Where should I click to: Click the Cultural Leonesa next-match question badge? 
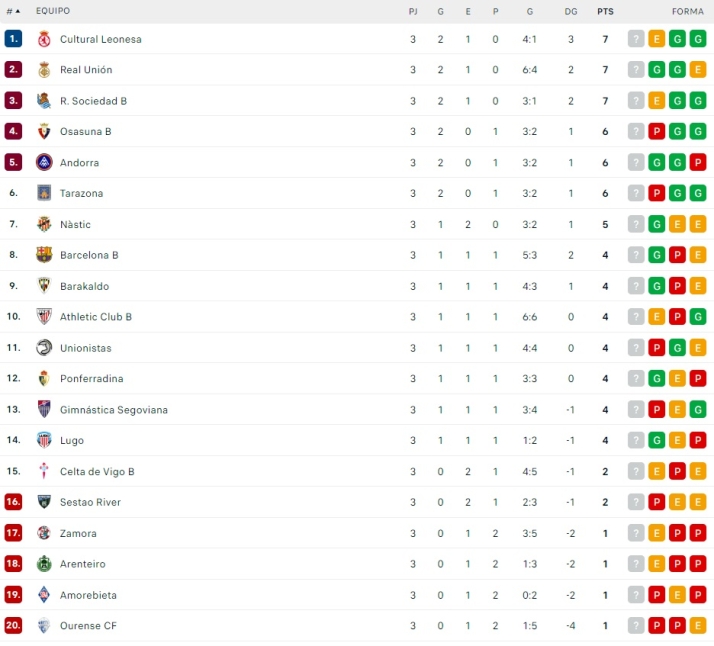click(x=636, y=39)
